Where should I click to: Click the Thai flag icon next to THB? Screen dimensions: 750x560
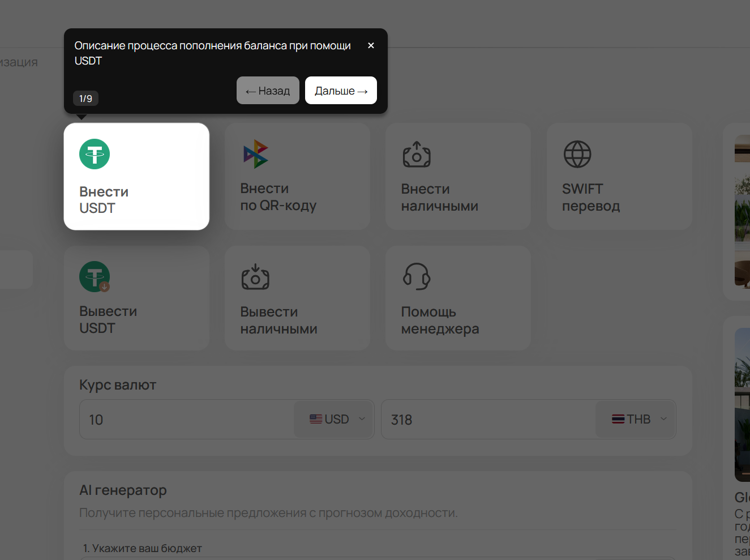coord(618,419)
